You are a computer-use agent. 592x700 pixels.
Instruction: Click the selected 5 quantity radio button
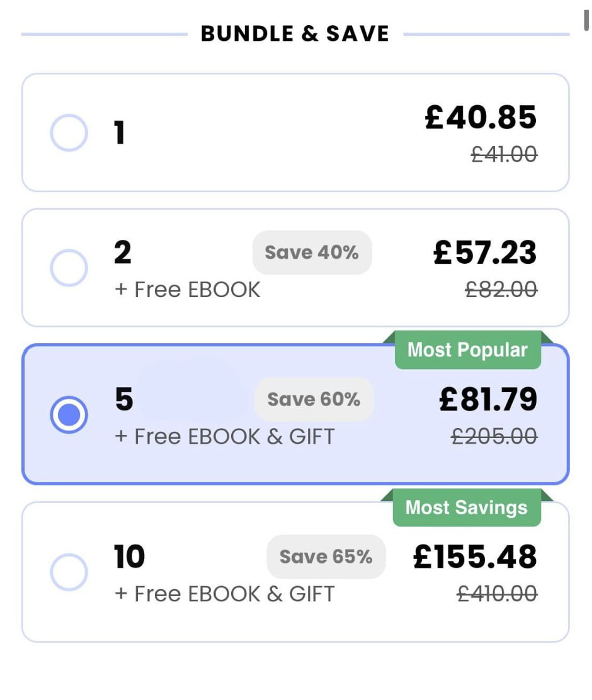click(68, 415)
